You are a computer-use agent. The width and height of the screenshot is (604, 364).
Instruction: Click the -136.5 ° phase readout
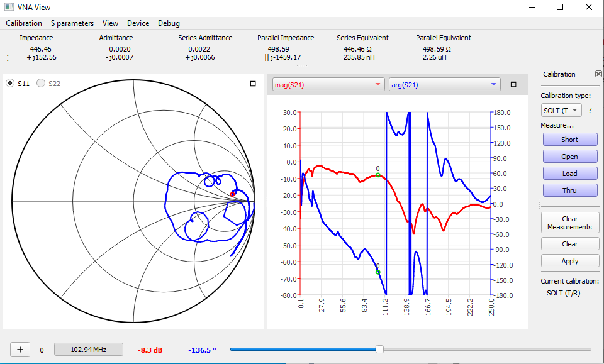pos(202,350)
